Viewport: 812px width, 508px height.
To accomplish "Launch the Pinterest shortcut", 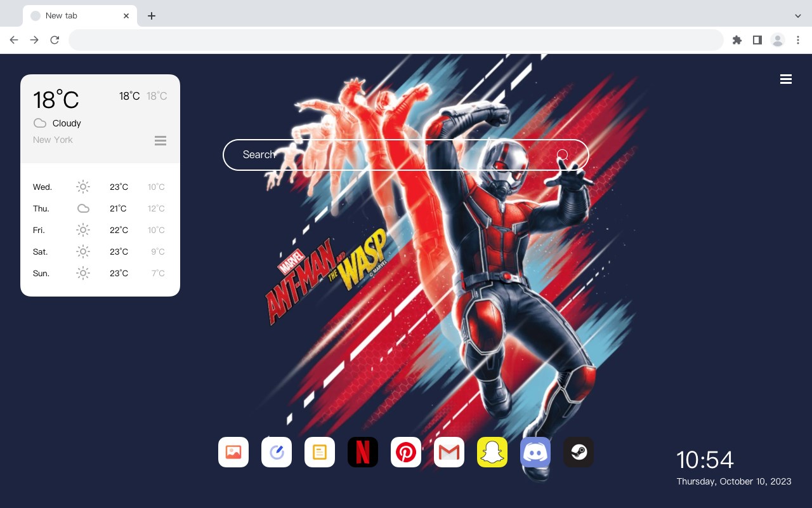I will coord(406,452).
